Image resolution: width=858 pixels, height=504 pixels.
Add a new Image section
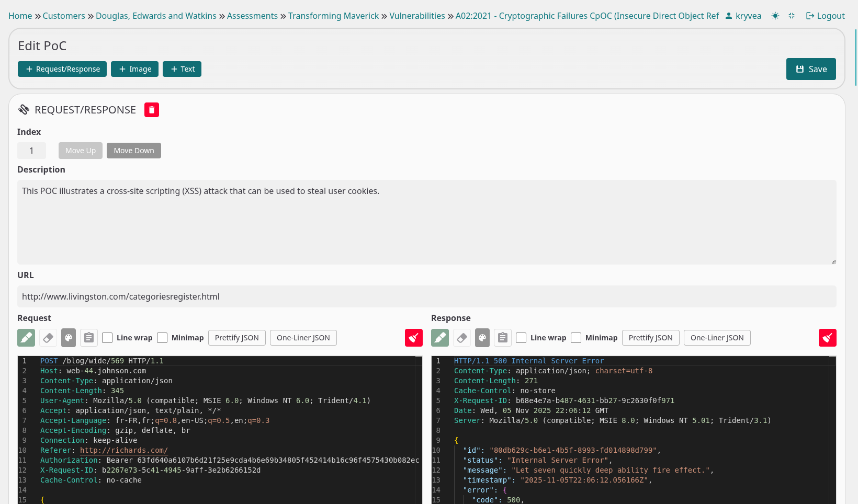(134, 69)
